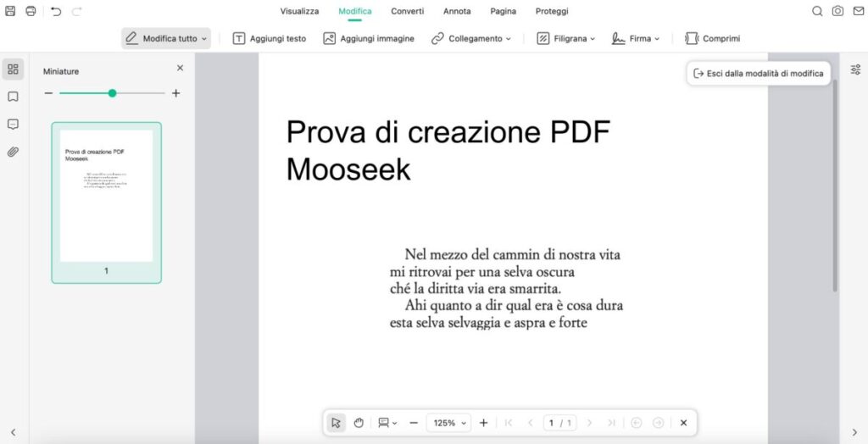This screenshot has height=444, width=868.
Task: Collapse left sidebar with bottom arrow
Action: click(x=13, y=432)
